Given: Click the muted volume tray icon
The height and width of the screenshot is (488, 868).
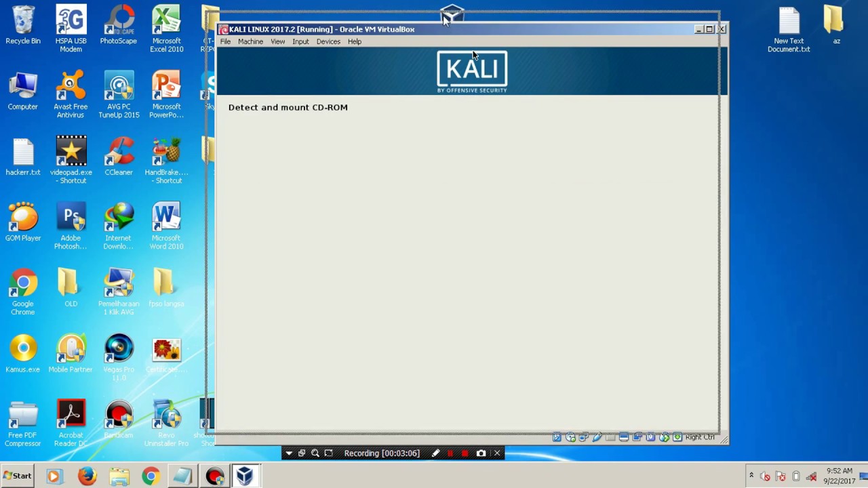Looking at the screenshot, I should (x=765, y=476).
